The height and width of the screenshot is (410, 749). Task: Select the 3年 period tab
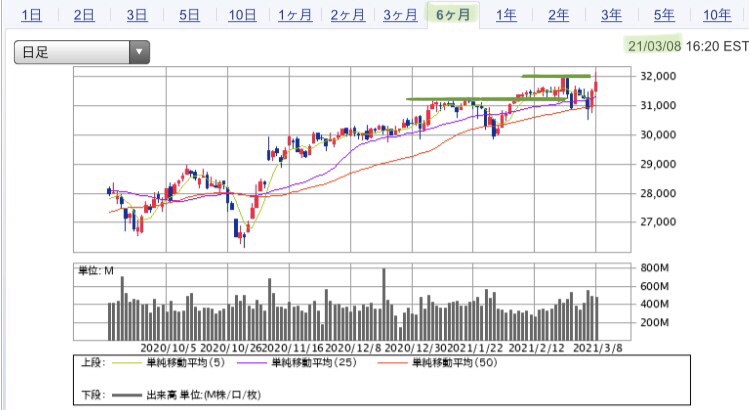611,15
